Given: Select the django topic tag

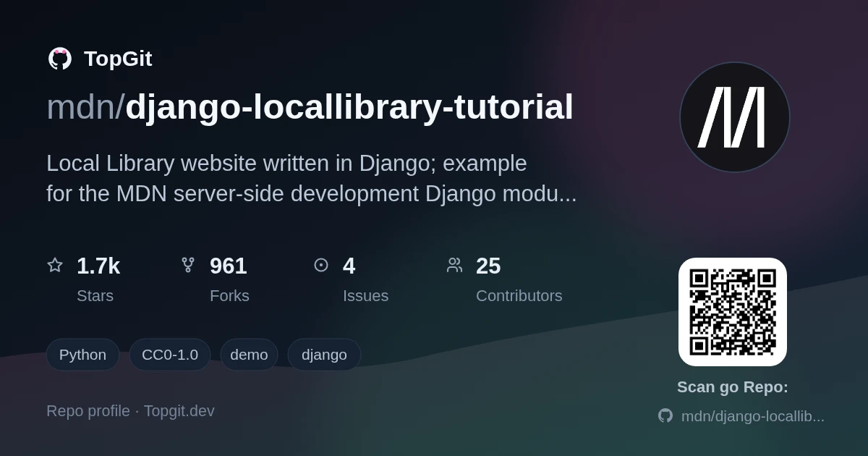Looking at the screenshot, I should point(324,355).
